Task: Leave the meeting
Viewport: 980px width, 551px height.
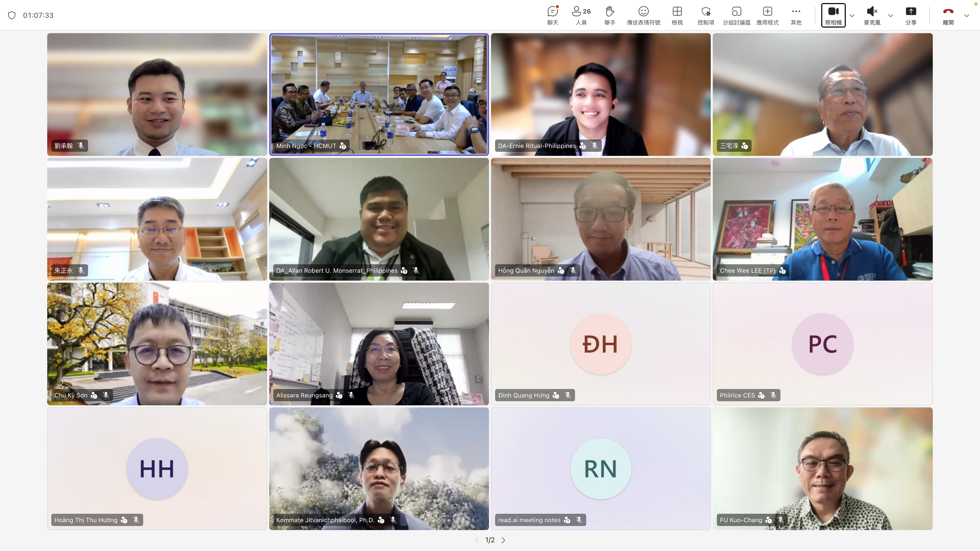Action: pos(948,15)
